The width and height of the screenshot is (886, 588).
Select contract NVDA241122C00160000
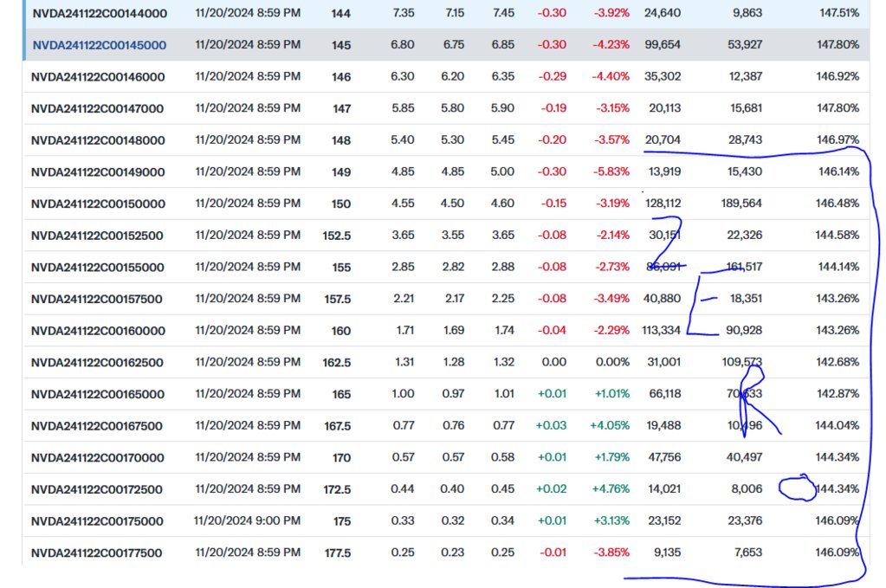pos(98,331)
